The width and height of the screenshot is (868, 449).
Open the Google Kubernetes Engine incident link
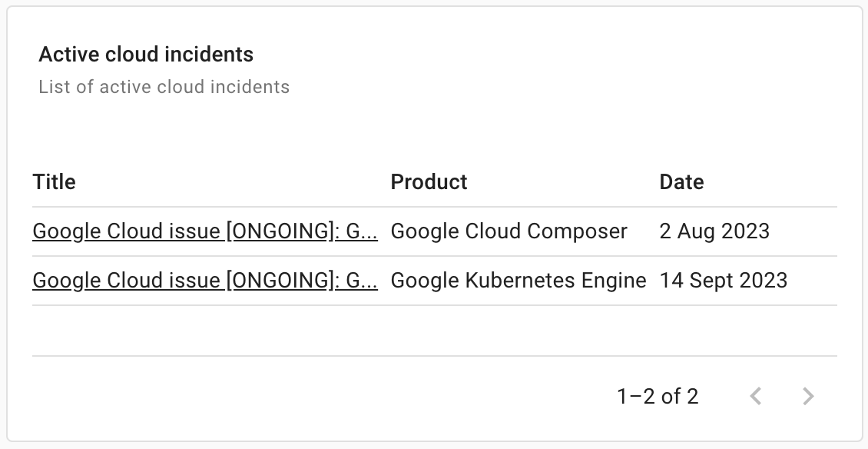point(204,281)
